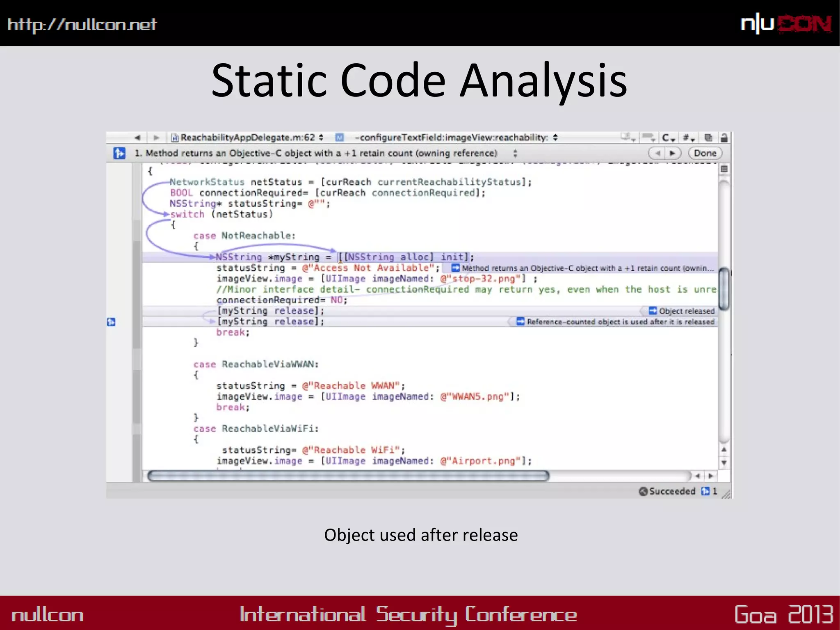Toggle the editor lock icon
840x630 pixels.
click(724, 138)
